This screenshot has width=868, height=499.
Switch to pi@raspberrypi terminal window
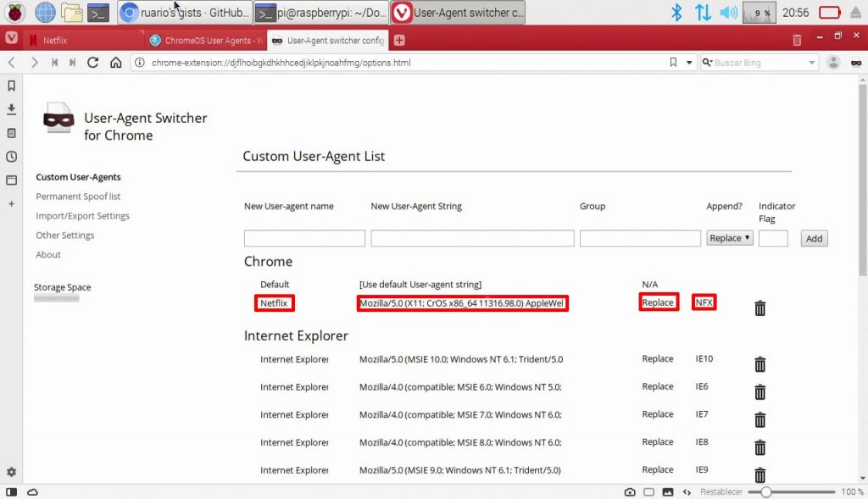[321, 12]
